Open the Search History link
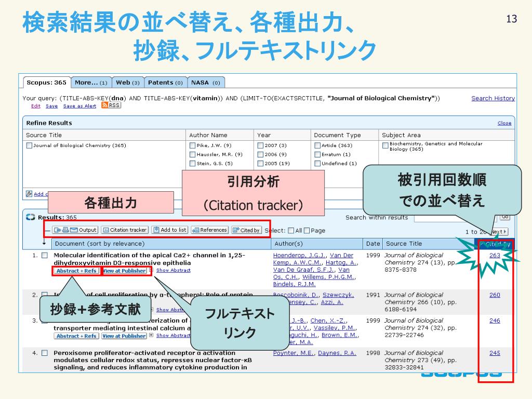Image resolution: width=532 pixels, height=399 pixels. pyautogui.click(x=493, y=98)
